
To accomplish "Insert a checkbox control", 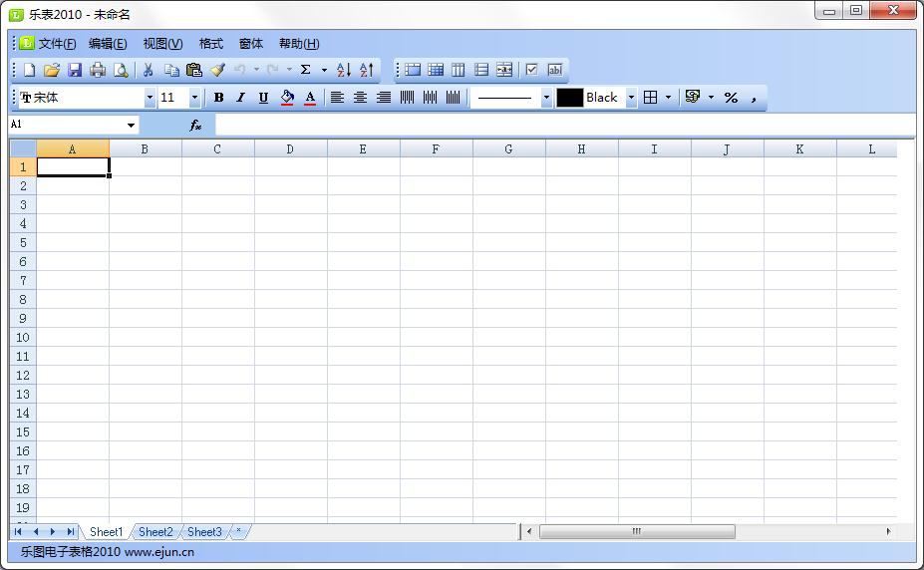I will [x=531, y=70].
